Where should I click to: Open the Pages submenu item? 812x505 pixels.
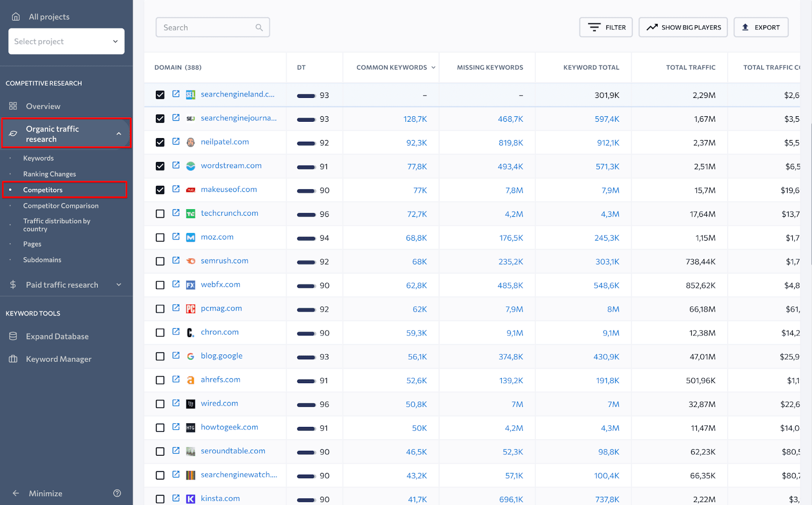[x=32, y=244]
